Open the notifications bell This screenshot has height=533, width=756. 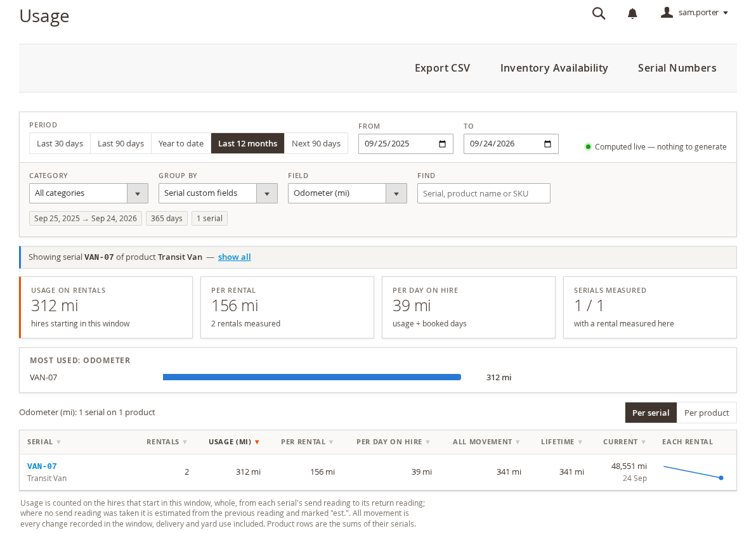(632, 13)
